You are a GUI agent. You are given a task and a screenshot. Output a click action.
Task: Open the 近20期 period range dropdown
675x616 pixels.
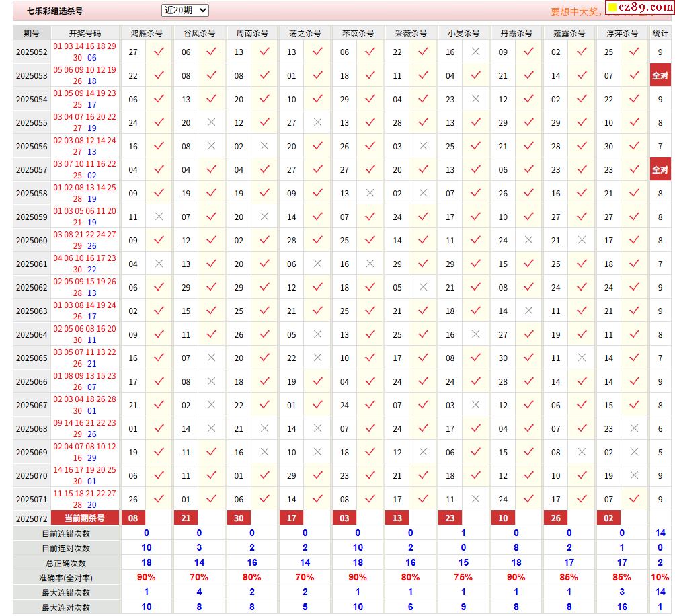[x=185, y=10]
